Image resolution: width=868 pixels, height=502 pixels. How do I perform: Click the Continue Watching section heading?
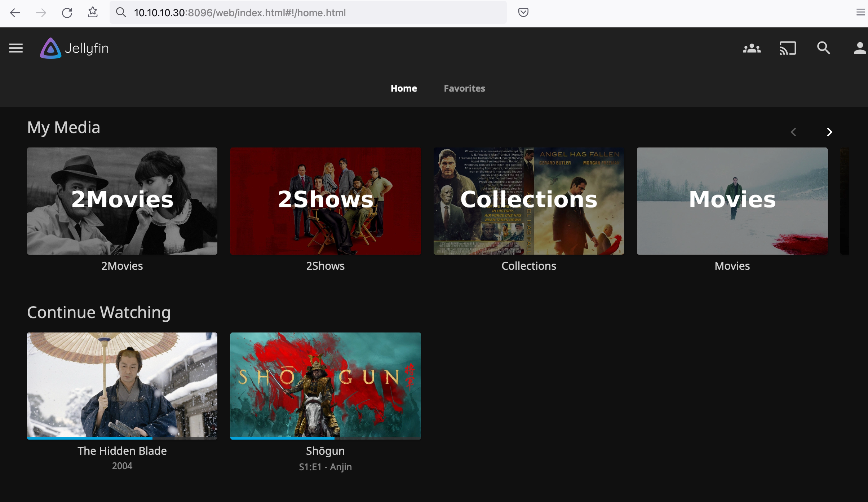point(99,312)
